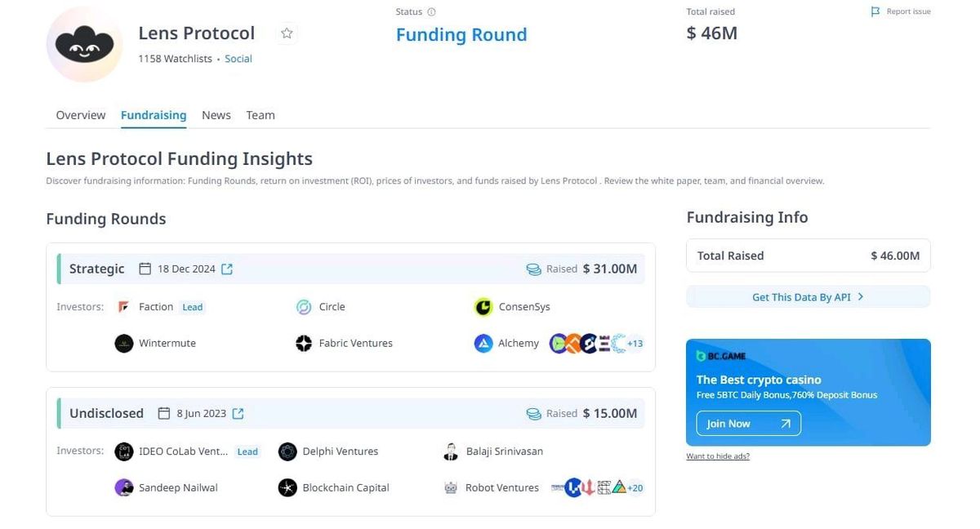Click the Wintermute investor name
Viewport: 980px width, 529px height.
tap(167, 343)
